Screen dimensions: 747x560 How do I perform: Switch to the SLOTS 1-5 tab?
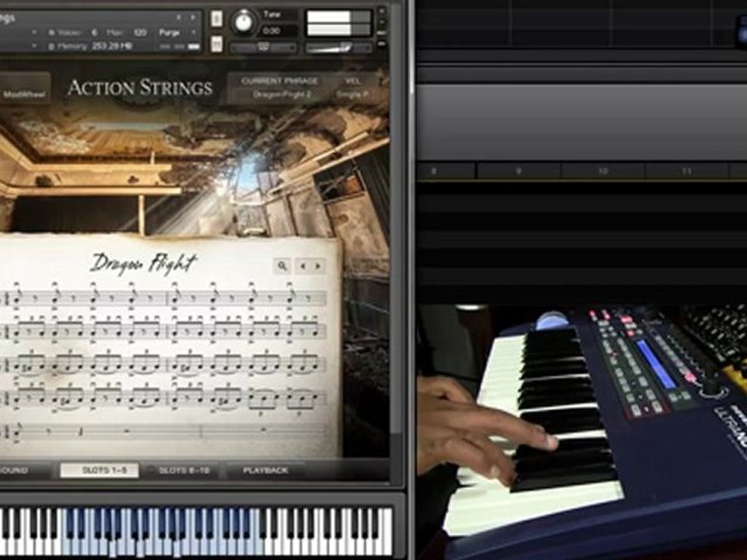click(x=100, y=471)
